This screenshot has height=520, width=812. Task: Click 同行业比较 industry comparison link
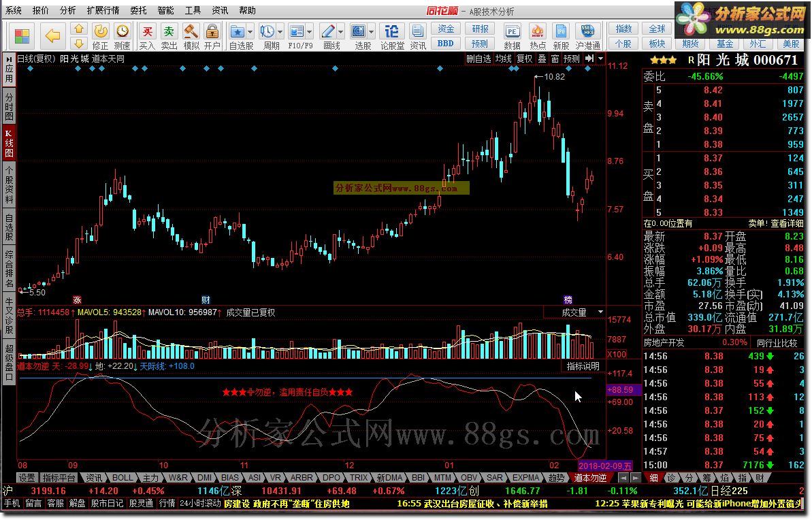777,343
